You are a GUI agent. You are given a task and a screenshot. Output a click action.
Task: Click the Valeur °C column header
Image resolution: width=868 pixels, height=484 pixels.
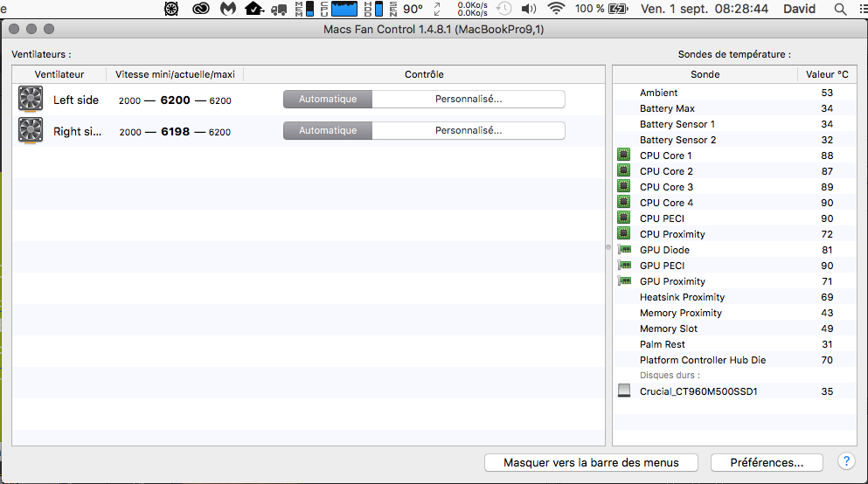coord(827,74)
